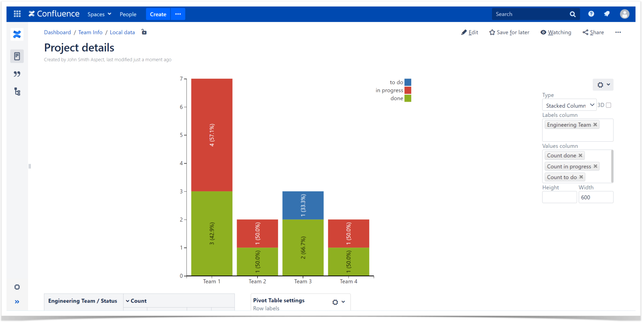Navigate to Dashboard via breadcrumb link

click(58, 32)
